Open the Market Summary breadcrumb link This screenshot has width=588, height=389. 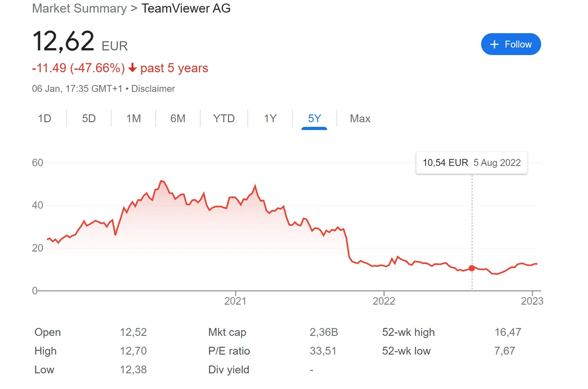pos(79,8)
